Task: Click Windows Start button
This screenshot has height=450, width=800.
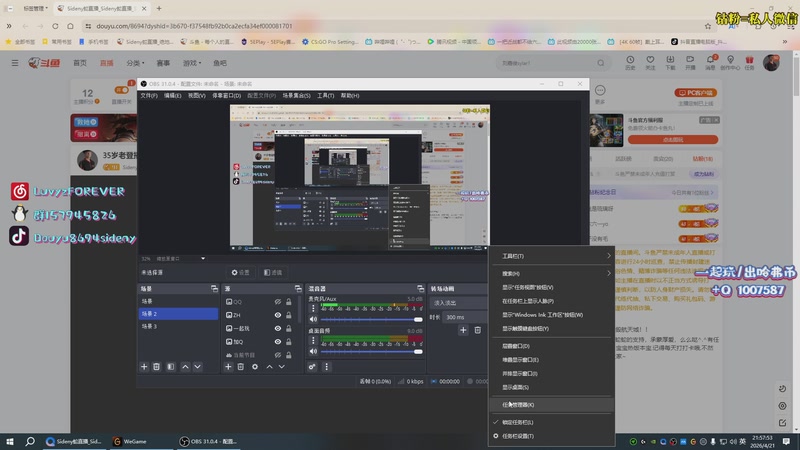Action: pos(10,441)
